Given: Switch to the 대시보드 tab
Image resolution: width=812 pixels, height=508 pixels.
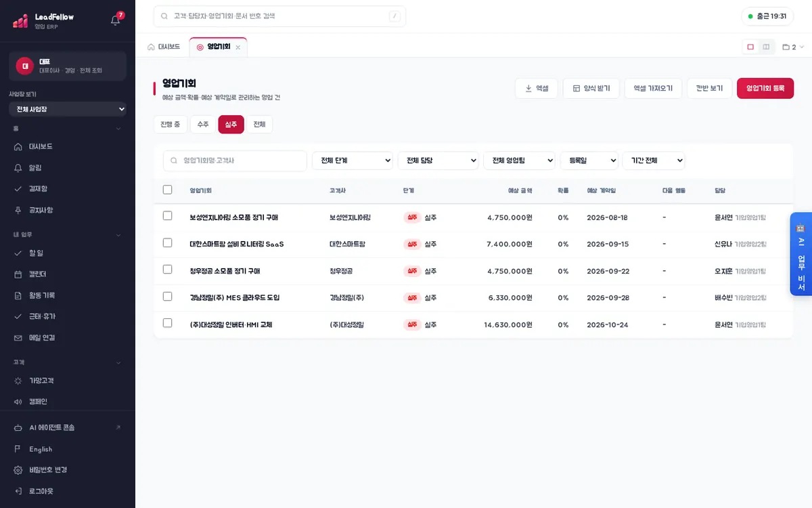Looking at the screenshot, I should click(x=164, y=47).
